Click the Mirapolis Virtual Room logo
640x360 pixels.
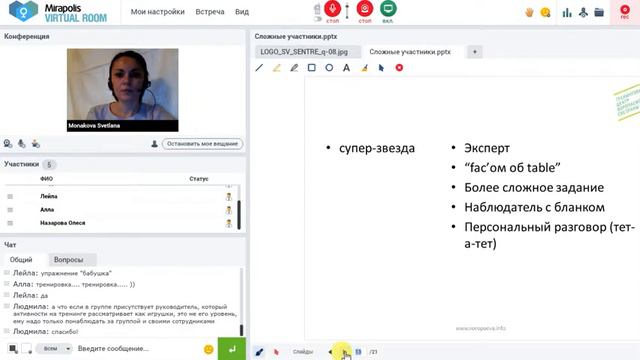pos(58,12)
